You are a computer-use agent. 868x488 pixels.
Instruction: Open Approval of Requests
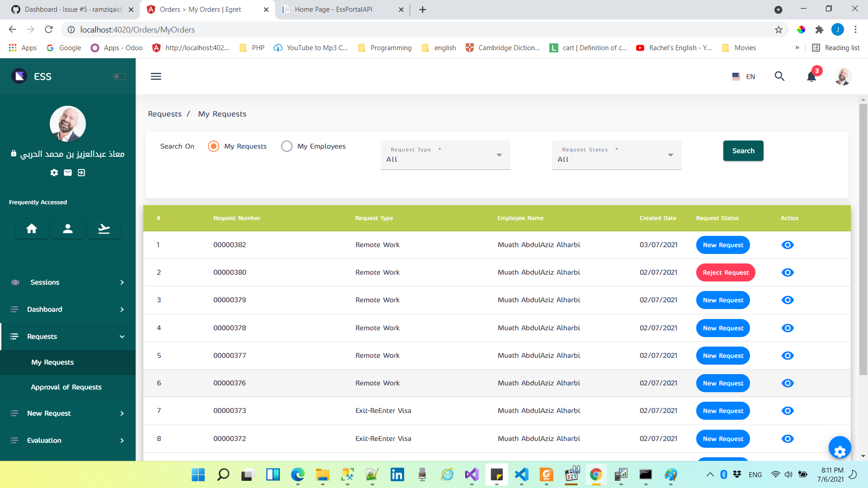[x=66, y=387]
